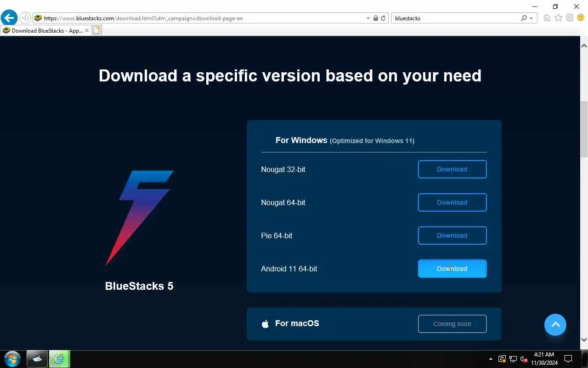
Task: Click the macOS Coming soon button
Action: click(452, 324)
